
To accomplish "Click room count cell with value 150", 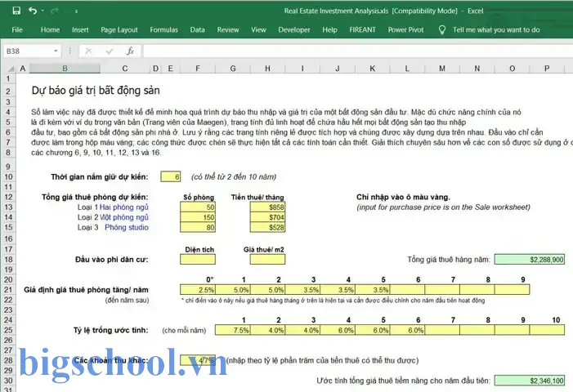I will 198,217.
